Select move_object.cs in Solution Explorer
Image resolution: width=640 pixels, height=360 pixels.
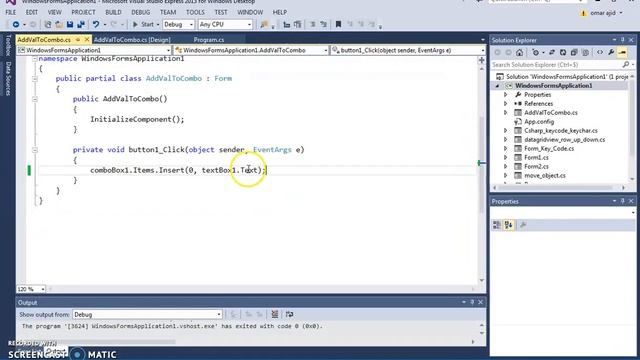click(x=545, y=176)
